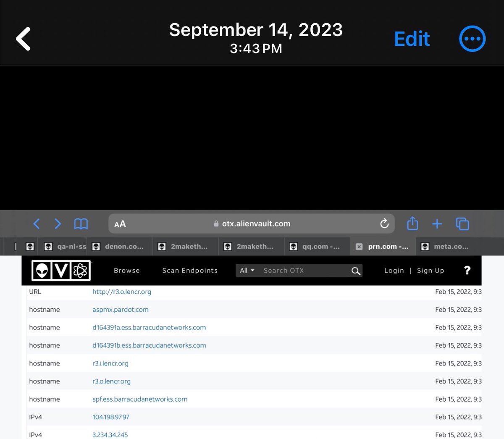Click the AlienVault OTX logo

(61, 271)
